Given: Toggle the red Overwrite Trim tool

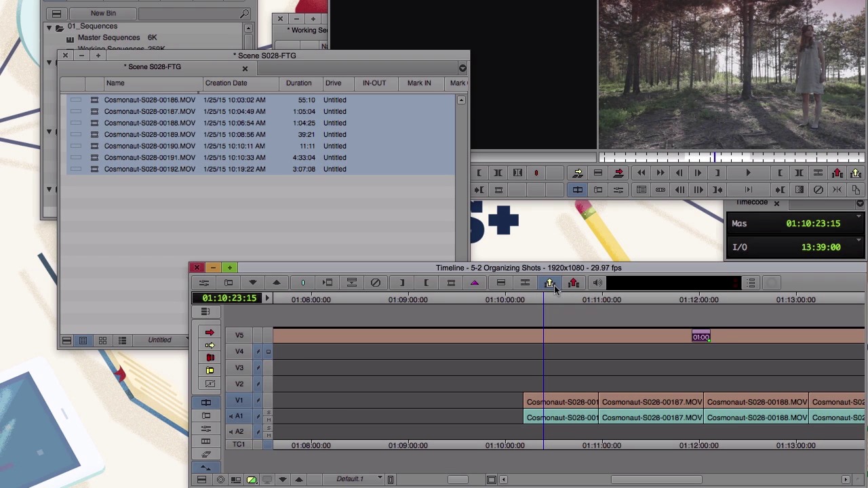Looking at the screenshot, I should click(210, 358).
